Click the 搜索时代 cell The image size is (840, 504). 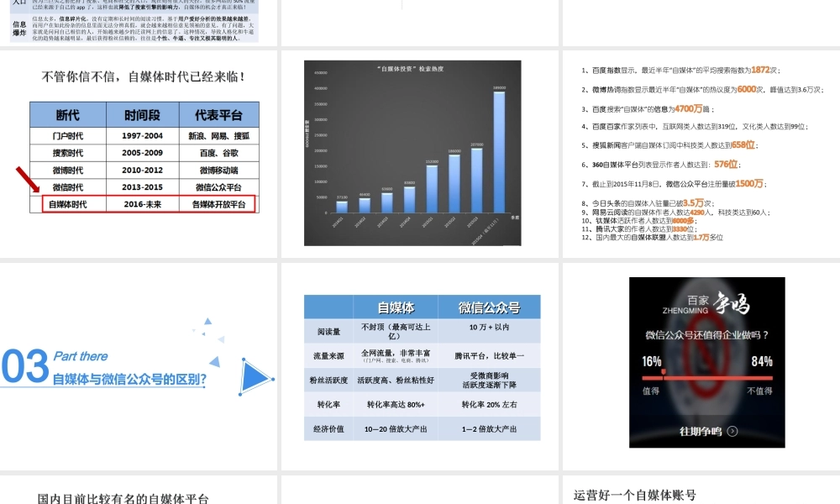[68, 153]
